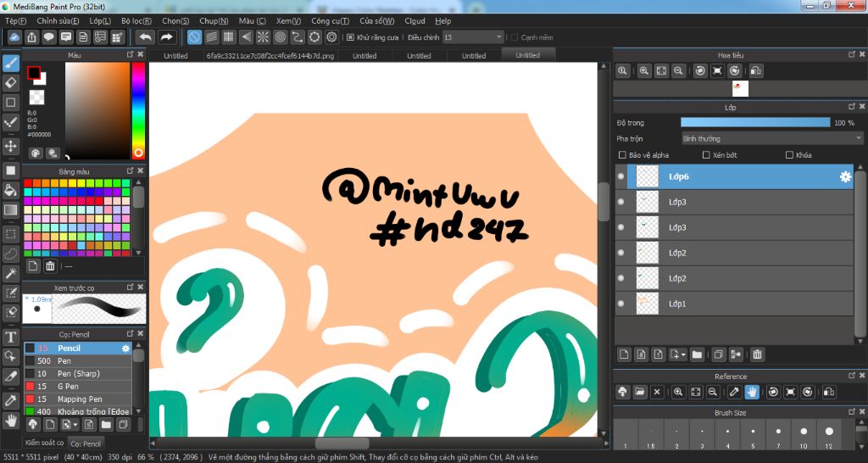This screenshot has width=868, height=463.
Task: Duplicate the layer using the copy icon
Action: coord(719,354)
